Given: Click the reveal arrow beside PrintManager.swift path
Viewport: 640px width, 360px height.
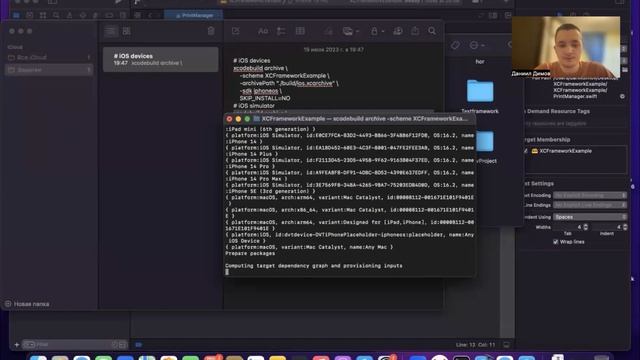Looking at the screenshot, I should coord(622,96).
